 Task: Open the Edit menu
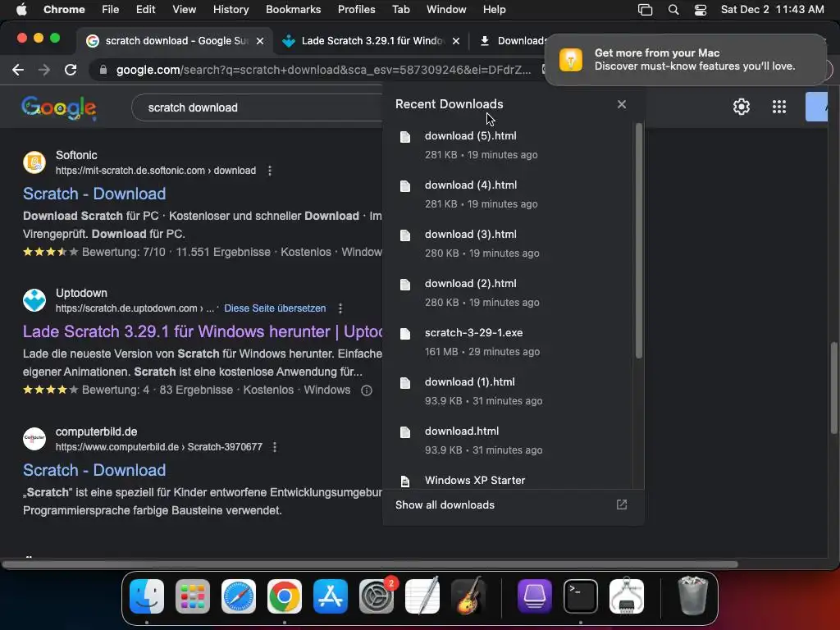(145, 10)
